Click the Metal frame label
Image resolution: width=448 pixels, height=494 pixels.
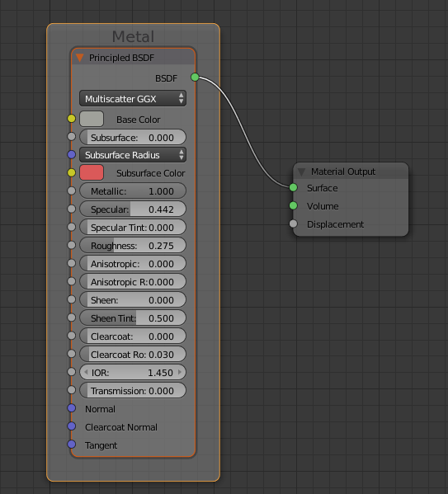coord(133,36)
